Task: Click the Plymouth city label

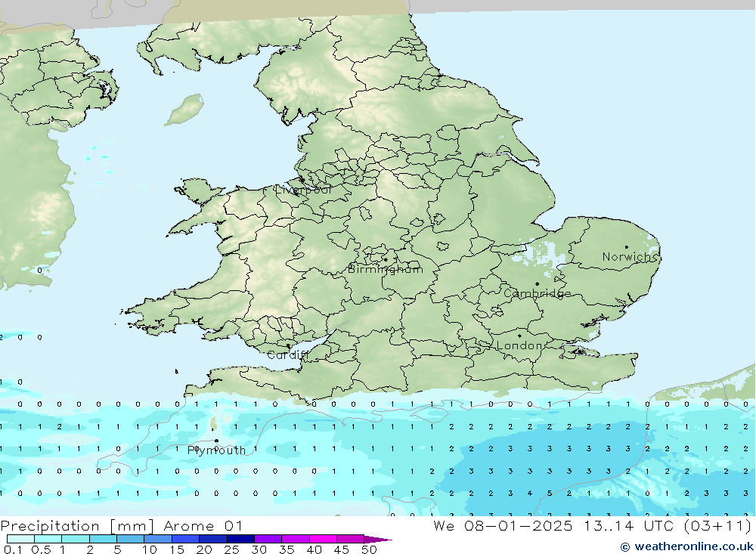Action: tap(216, 450)
